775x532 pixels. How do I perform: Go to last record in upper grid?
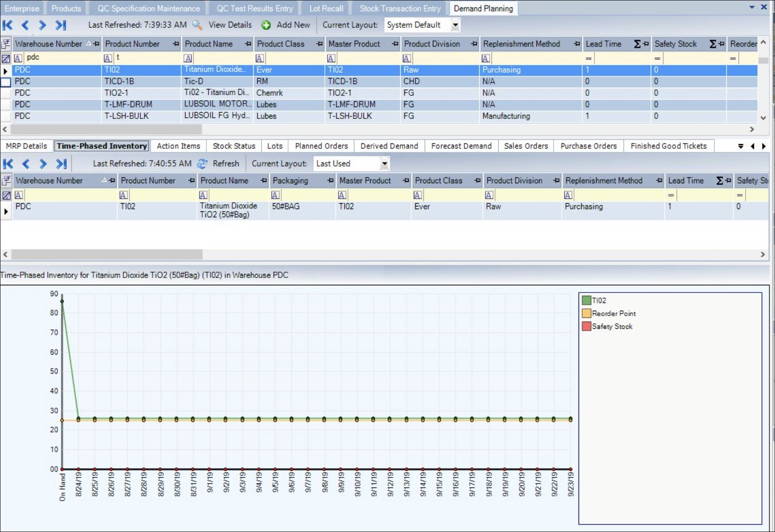tap(61, 25)
